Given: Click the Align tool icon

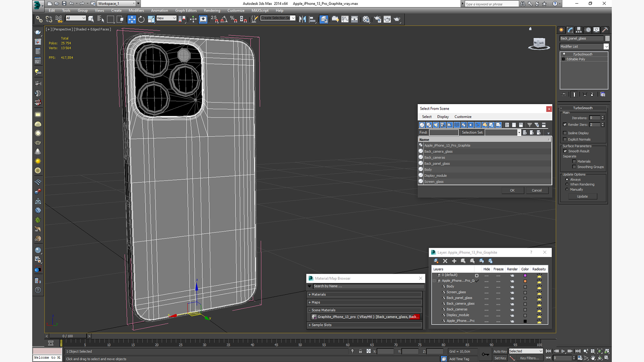Looking at the screenshot, I should pyautogui.click(x=312, y=19).
